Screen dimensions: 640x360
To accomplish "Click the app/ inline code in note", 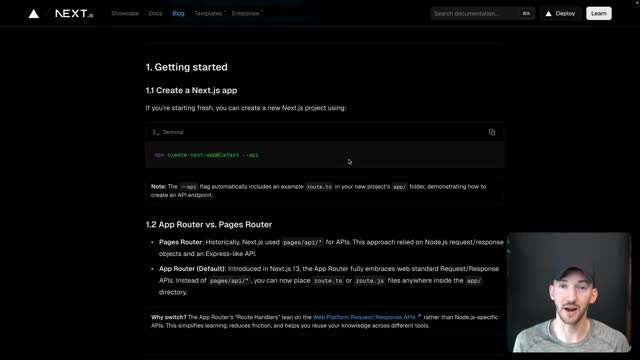I will pos(399,187).
